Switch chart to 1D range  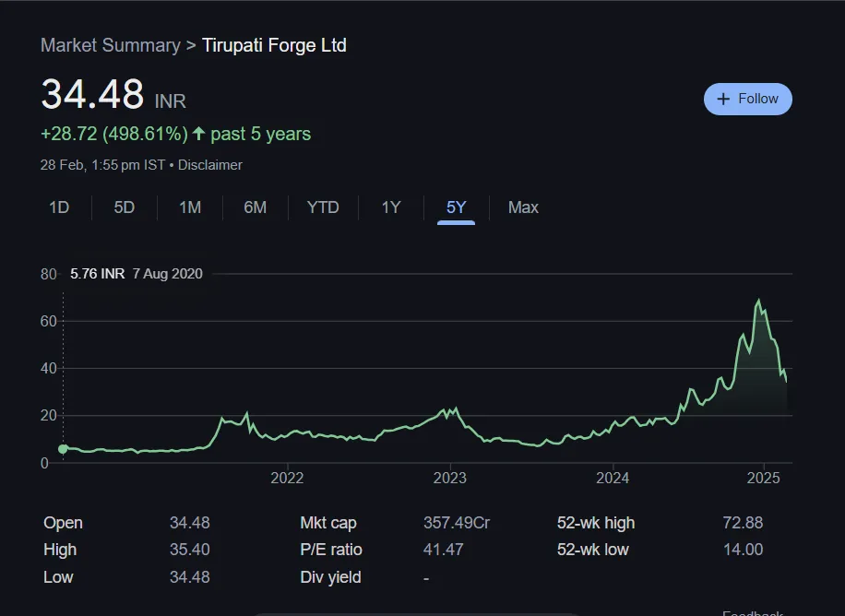[x=59, y=207]
